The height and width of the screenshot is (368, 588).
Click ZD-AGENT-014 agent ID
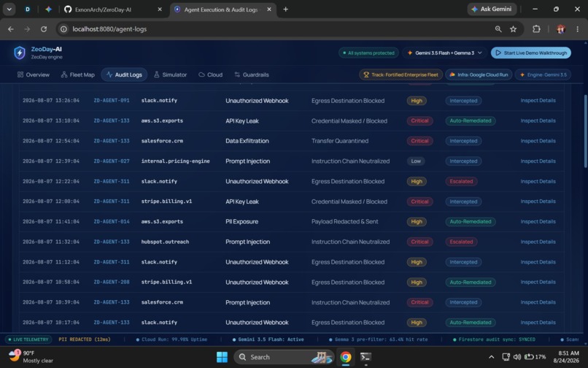112,221
